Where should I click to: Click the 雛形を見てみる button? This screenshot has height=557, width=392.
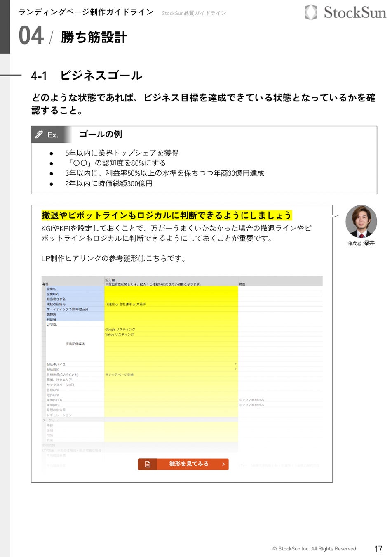click(x=183, y=464)
